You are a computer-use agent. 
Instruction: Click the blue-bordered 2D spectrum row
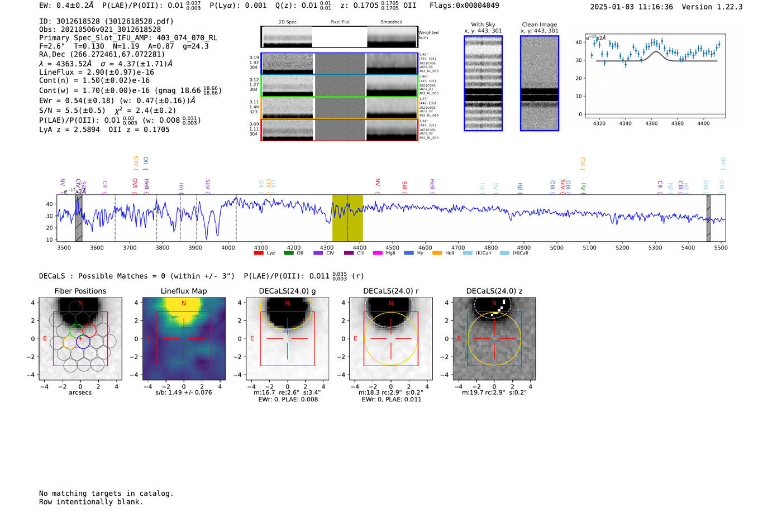[x=340, y=64]
